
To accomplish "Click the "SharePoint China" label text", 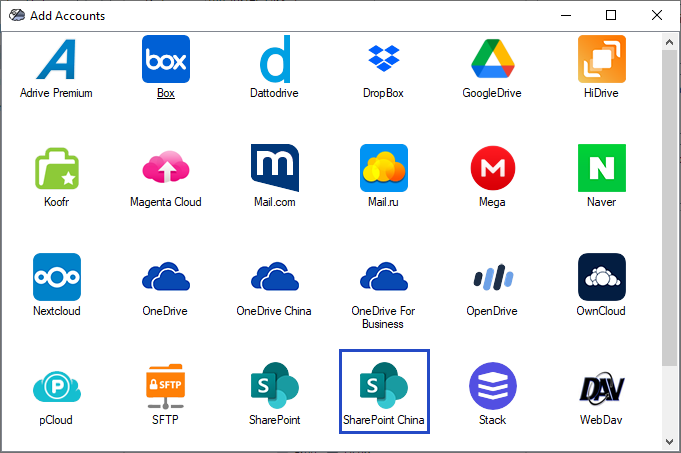I will 383,420.
